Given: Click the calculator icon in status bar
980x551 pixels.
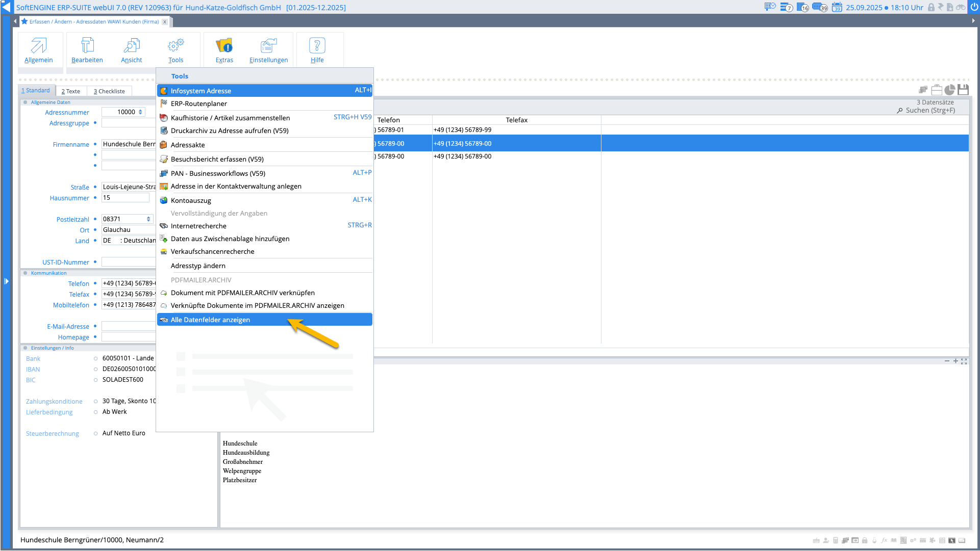Looking at the screenshot, I should [835, 540].
